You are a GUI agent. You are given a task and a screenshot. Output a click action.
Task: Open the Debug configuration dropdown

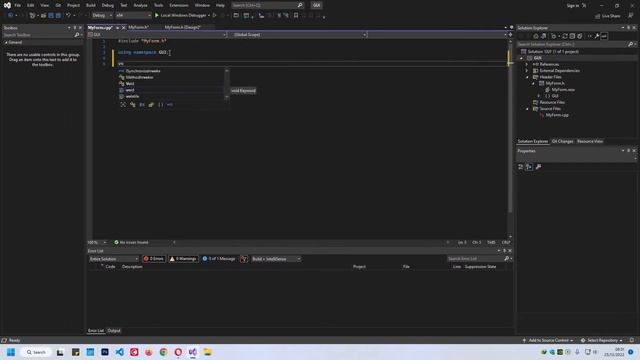(x=102, y=16)
